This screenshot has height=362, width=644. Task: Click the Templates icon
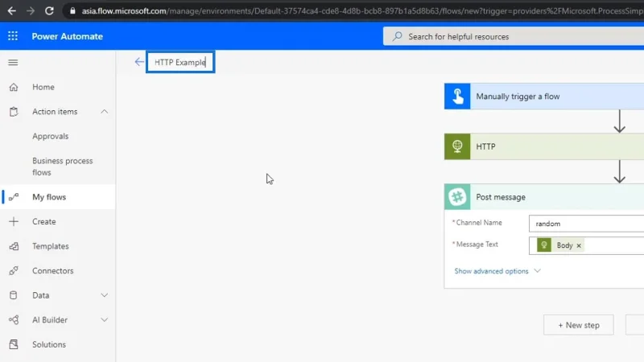[x=14, y=246]
